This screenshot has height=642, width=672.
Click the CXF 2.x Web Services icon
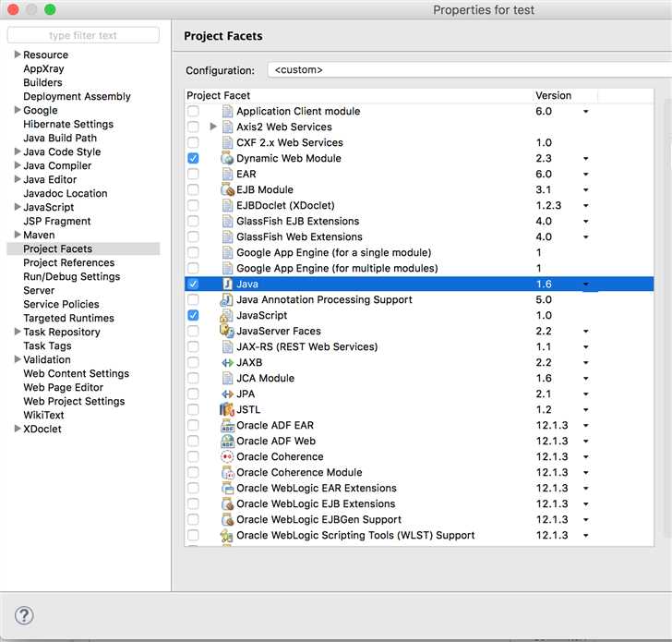[x=227, y=143]
